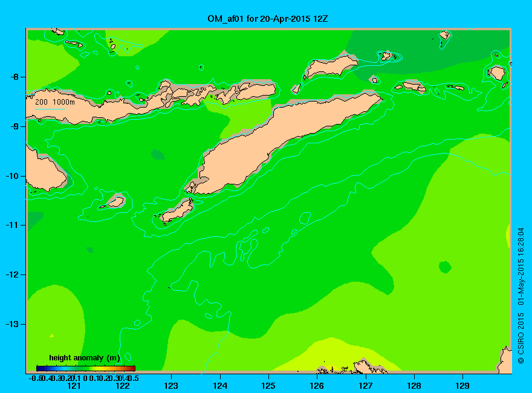Click the yellow-green high anomaly patch near 126.5

point(334,355)
